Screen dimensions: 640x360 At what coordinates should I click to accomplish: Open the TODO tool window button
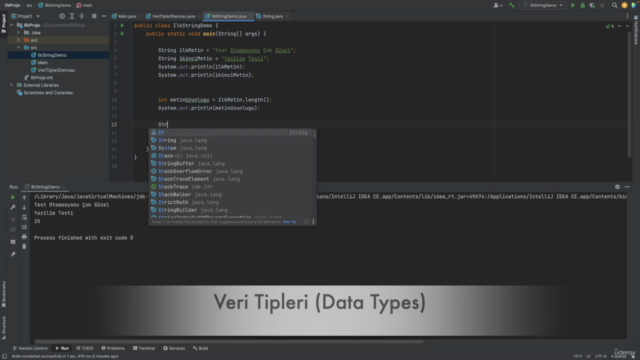pos(84,348)
